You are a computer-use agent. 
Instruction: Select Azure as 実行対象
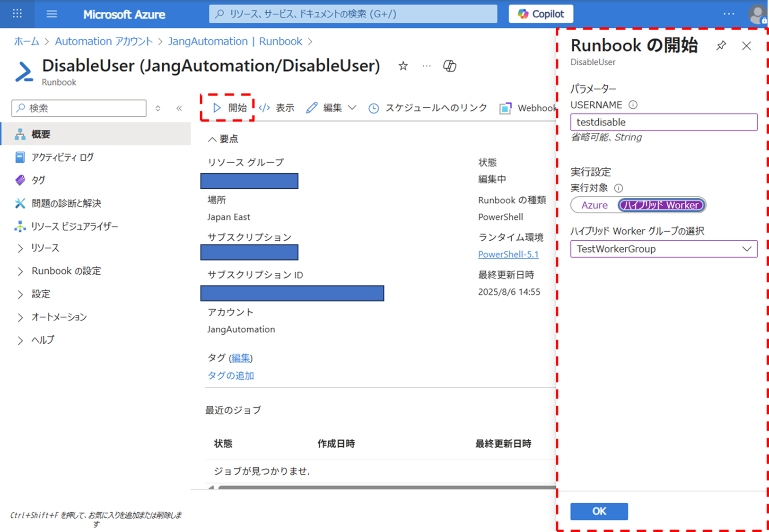point(595,205)
